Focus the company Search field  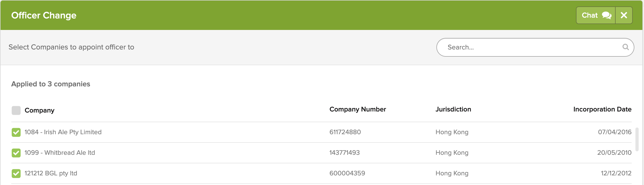[530, 47]
